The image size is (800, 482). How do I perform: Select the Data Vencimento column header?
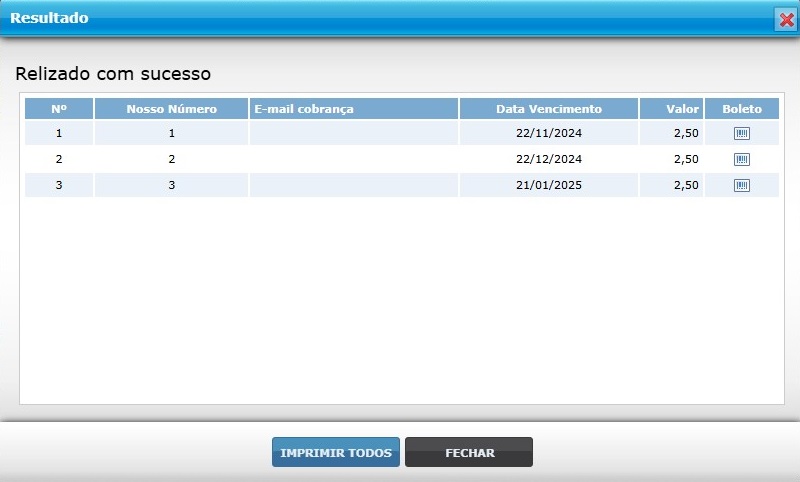[548, 109]
